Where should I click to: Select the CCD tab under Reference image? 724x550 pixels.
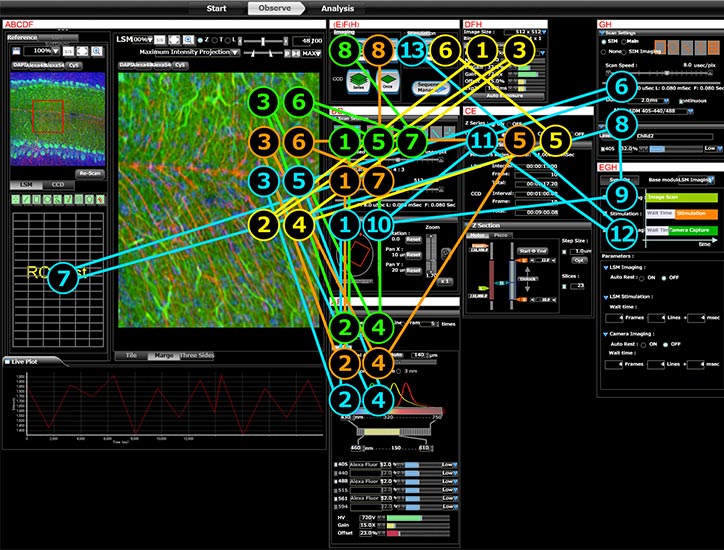coord(58,185)
